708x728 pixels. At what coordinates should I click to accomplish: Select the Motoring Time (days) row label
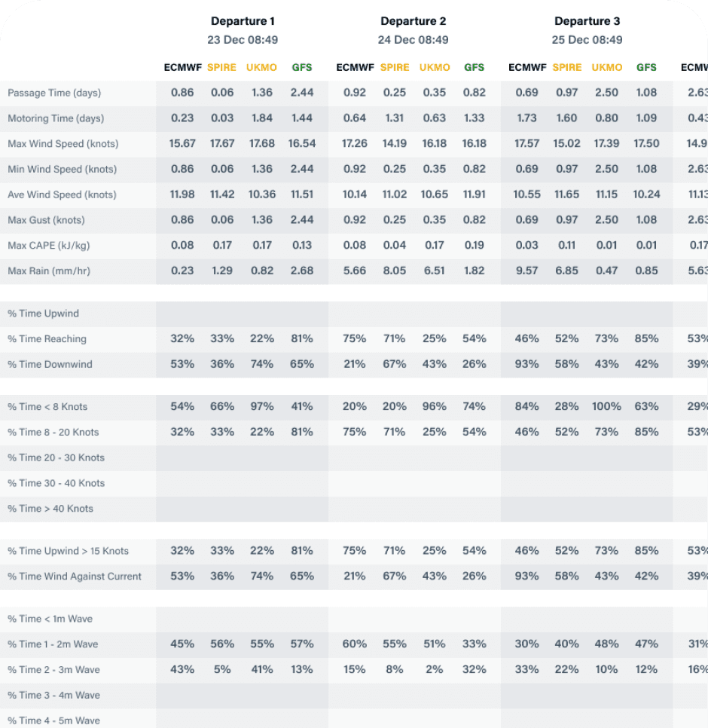click(x=56, y=118)
